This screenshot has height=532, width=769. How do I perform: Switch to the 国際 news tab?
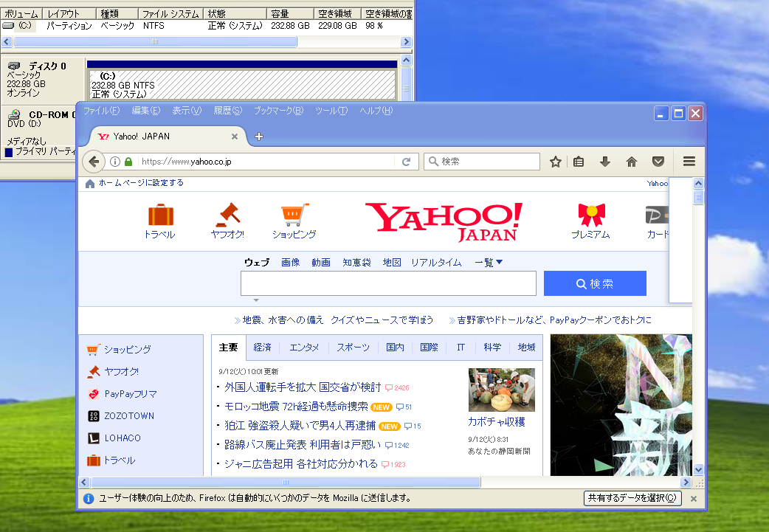[x=429, y=348]
